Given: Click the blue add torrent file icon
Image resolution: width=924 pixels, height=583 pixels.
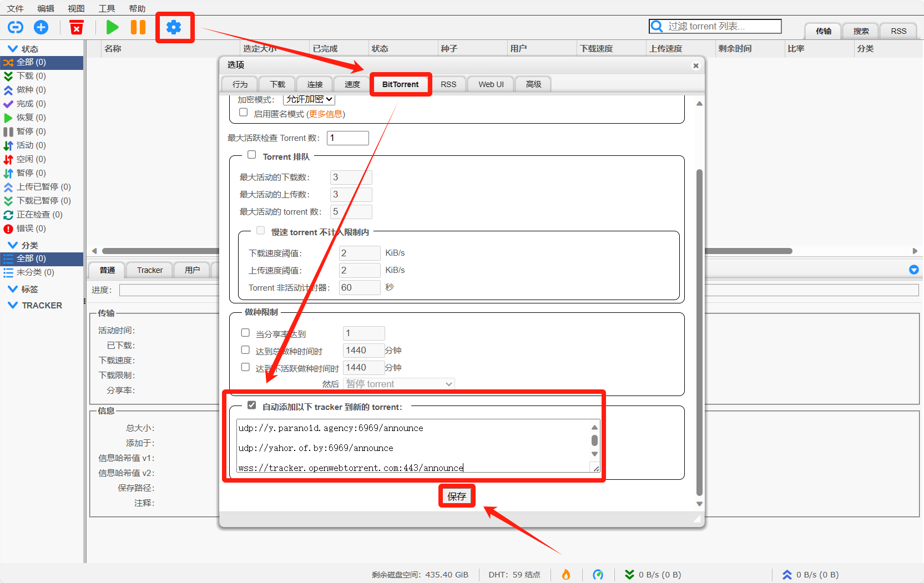Looking at the screenshot, I should pos(41,27).
